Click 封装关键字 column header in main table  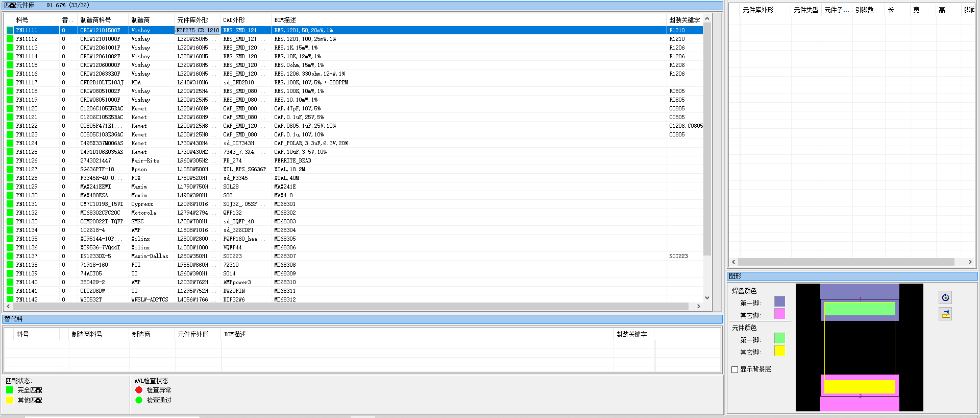[x=684, y=20]
